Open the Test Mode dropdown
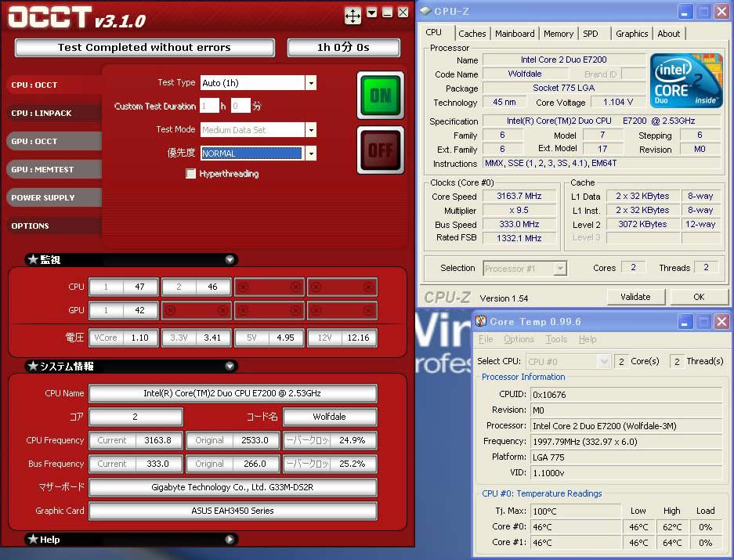734x560 pixels. pyautogui.click(x=311, y=130)
